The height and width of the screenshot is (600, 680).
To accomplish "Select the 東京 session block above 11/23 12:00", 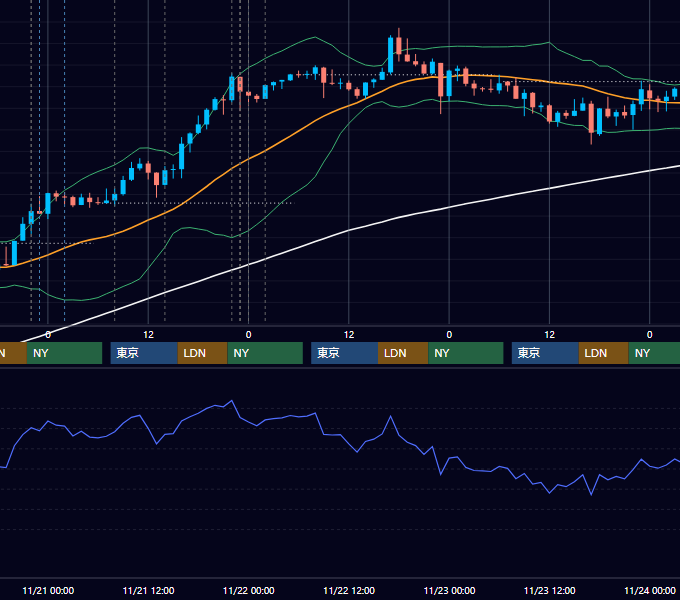I will (x=545, y=353).
